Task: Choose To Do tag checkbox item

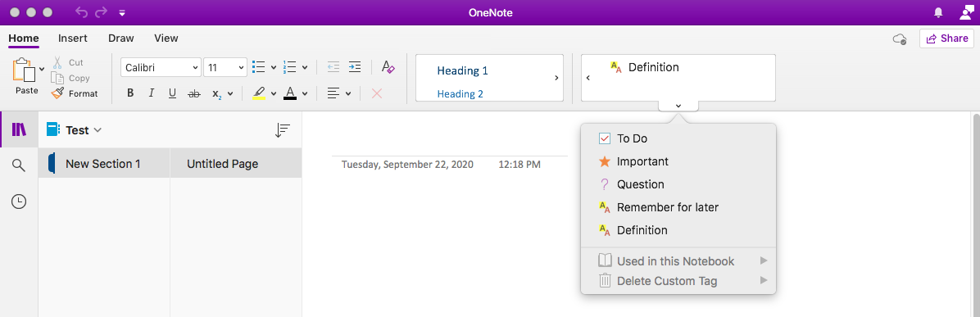Action: pyautogui.click(x=678, y=138)
